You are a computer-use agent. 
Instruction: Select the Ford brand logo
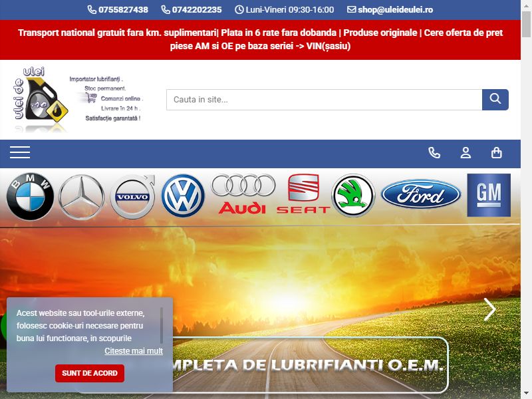coord(421,194)
